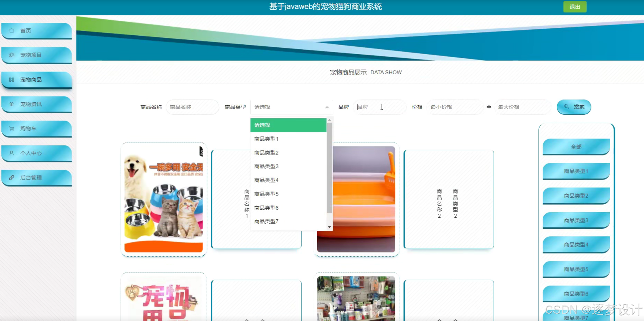
Task: Filter by 商品类型3 in the right panel
Action: click(576, 220)
